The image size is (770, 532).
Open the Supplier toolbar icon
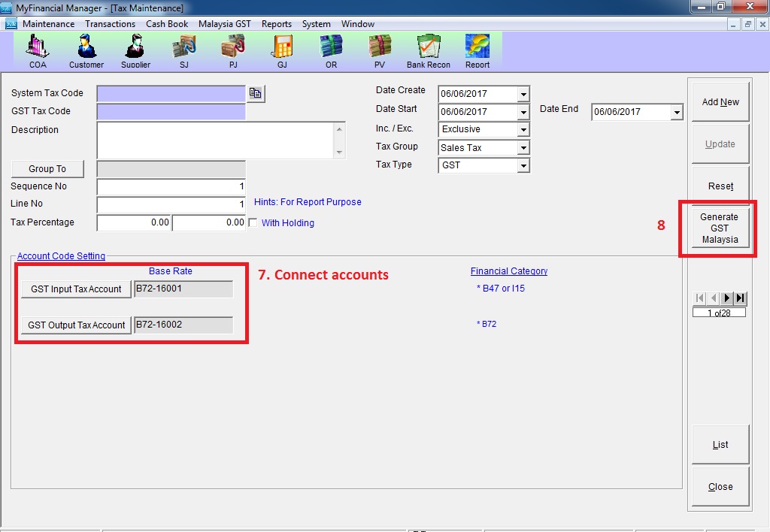(x=135, y=50)
